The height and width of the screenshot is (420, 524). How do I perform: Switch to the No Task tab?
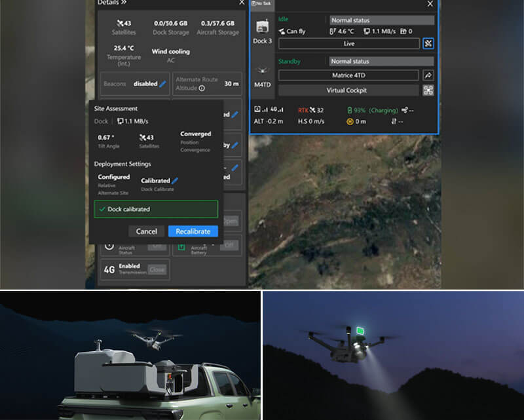[261, 3]
